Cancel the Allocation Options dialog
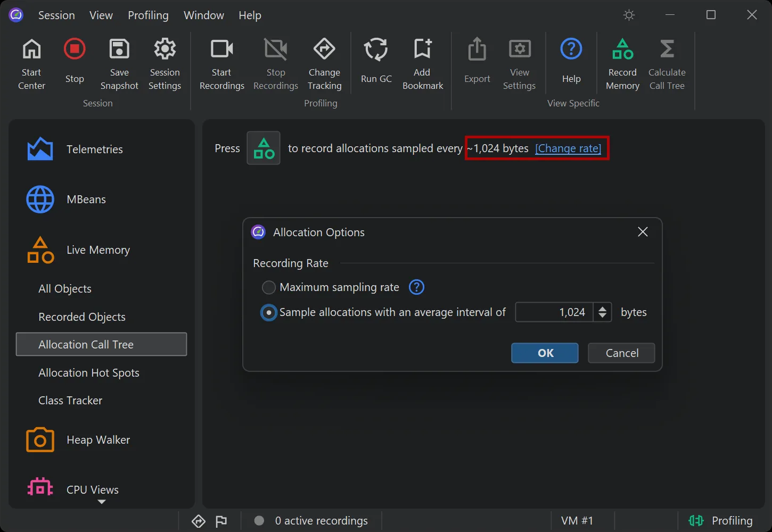 (621, 353)
